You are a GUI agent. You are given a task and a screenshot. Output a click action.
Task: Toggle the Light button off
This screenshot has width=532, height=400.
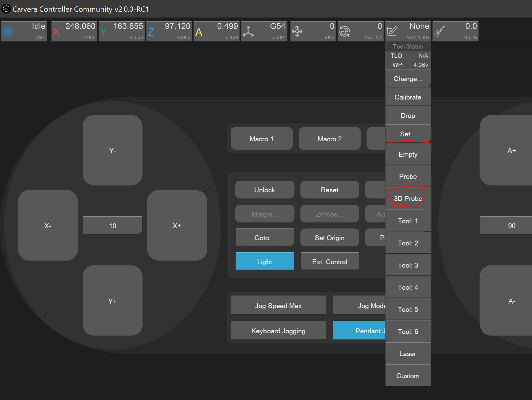click(264, 261)
